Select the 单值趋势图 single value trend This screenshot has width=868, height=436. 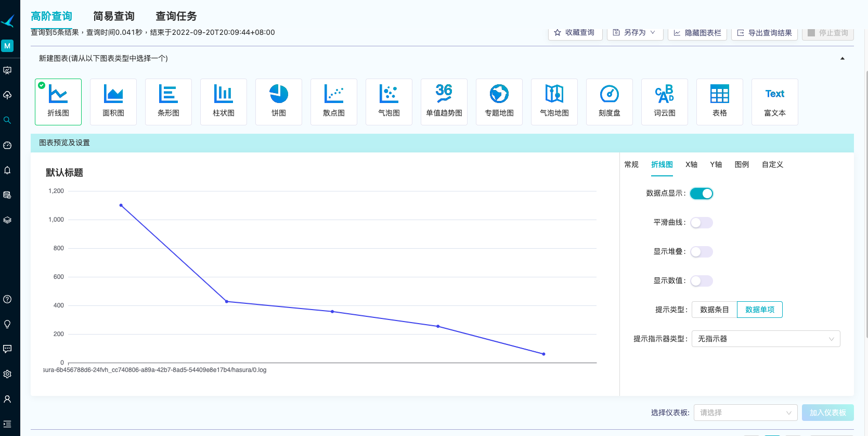coord(444,102)
